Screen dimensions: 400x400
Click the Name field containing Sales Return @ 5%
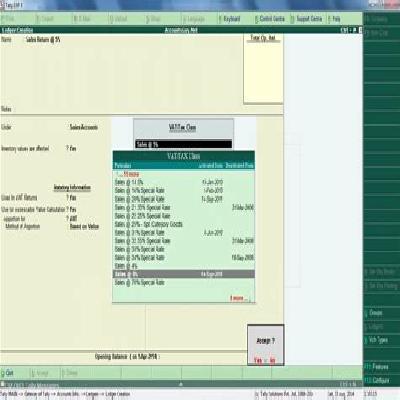click(x=43, y=39)
